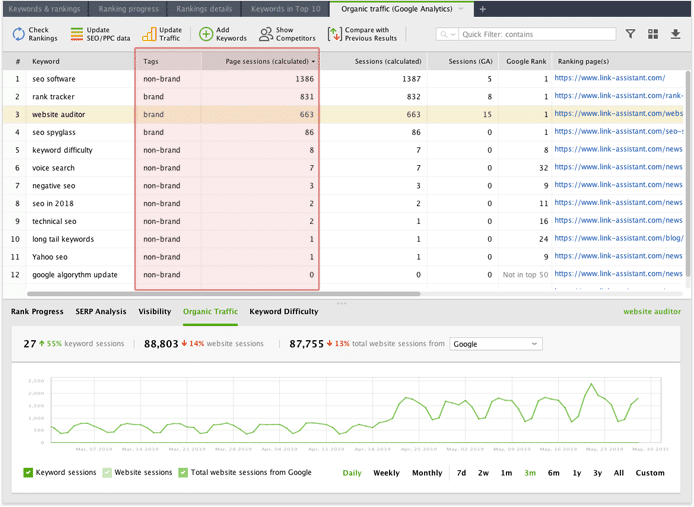Click the table vertical scrollbar

click(688, 173)
